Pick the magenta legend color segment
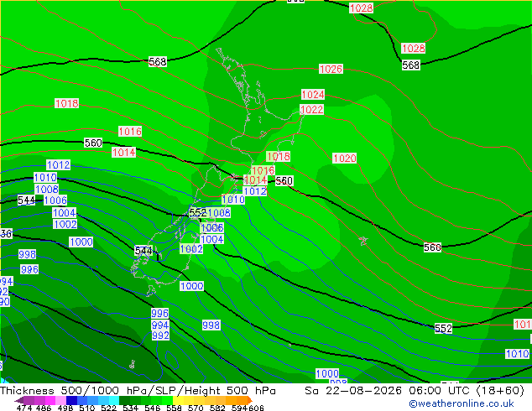 (50, 400)
